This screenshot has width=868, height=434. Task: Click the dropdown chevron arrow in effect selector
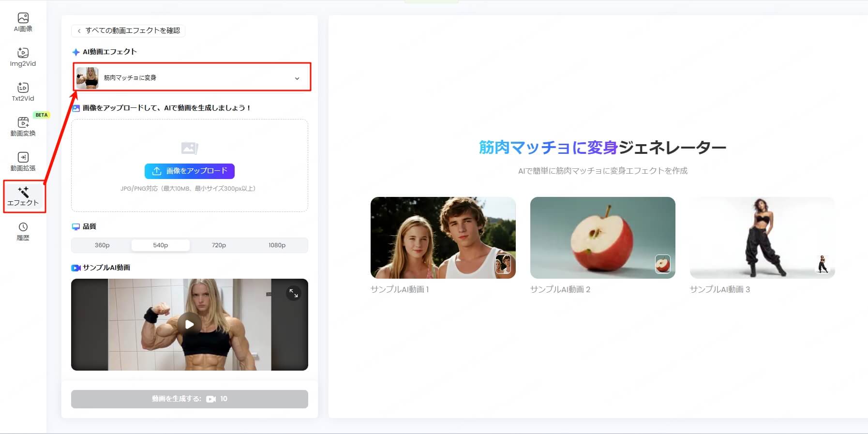coord(297,78)
